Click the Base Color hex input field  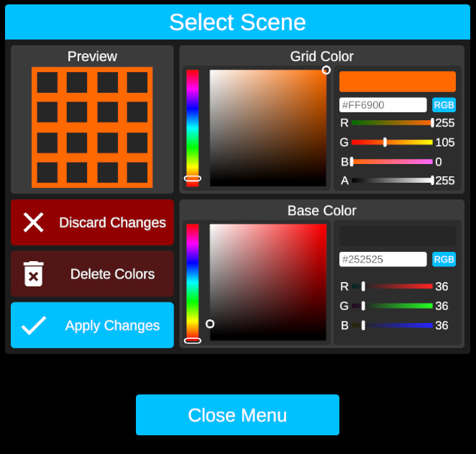point(383,259)
